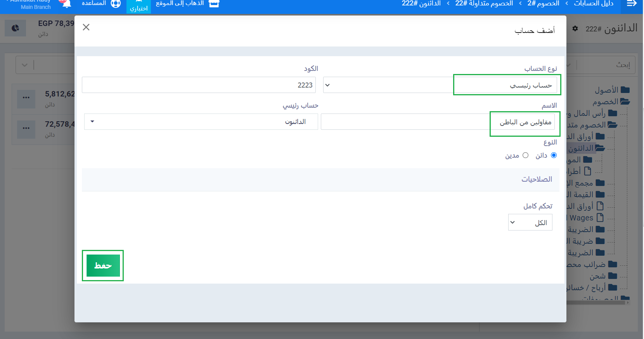Go to الخصوم متداولة #22 breadcrumb
644x339 pixels.
tap(484, 3)
